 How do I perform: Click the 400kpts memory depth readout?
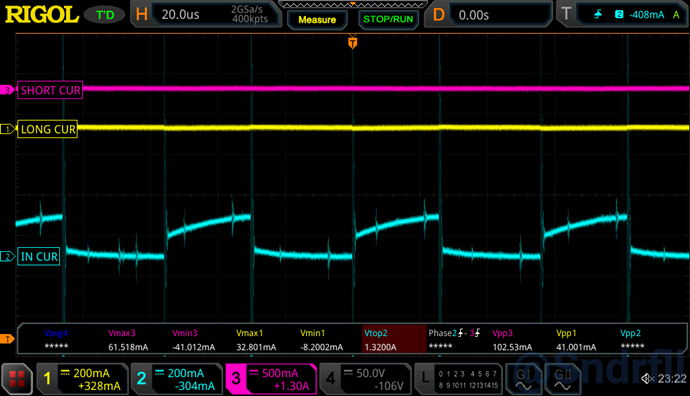click(250, 19)
